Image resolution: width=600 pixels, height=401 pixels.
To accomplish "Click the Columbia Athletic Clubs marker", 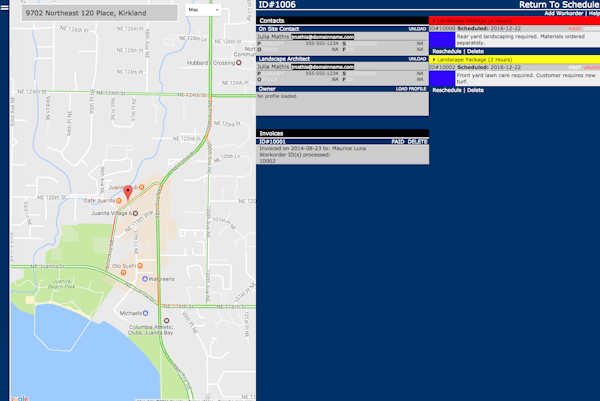I will pos(166,321).
